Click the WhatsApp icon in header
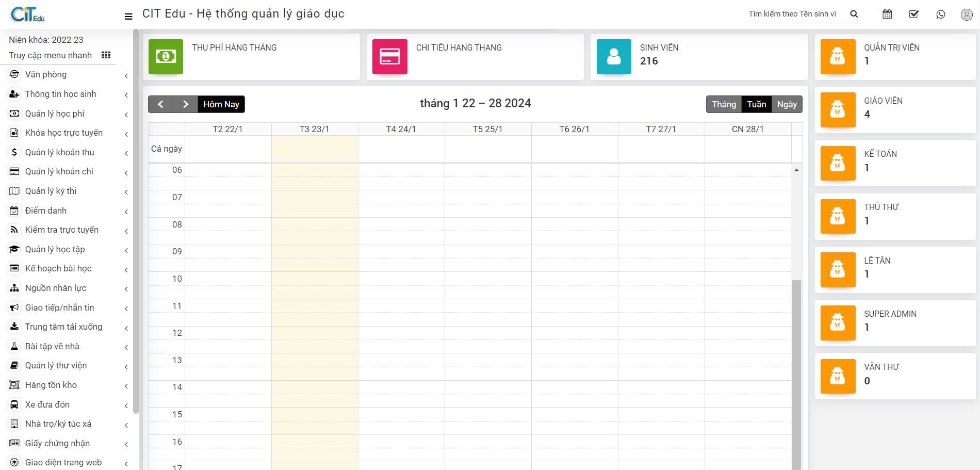Image resolution: width=980 pixels, height=470 pixels. coord(941,14)
